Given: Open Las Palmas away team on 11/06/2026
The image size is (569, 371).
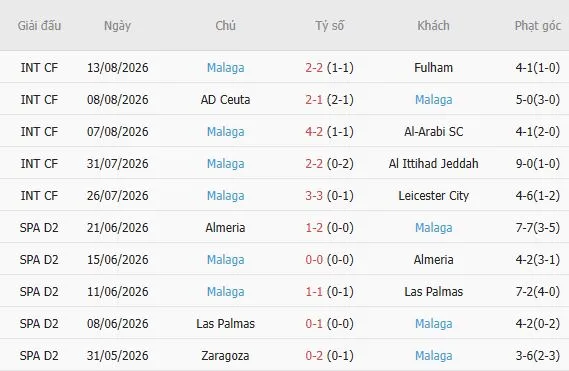Looking at the screenshot, I should [x=434, y=292].
